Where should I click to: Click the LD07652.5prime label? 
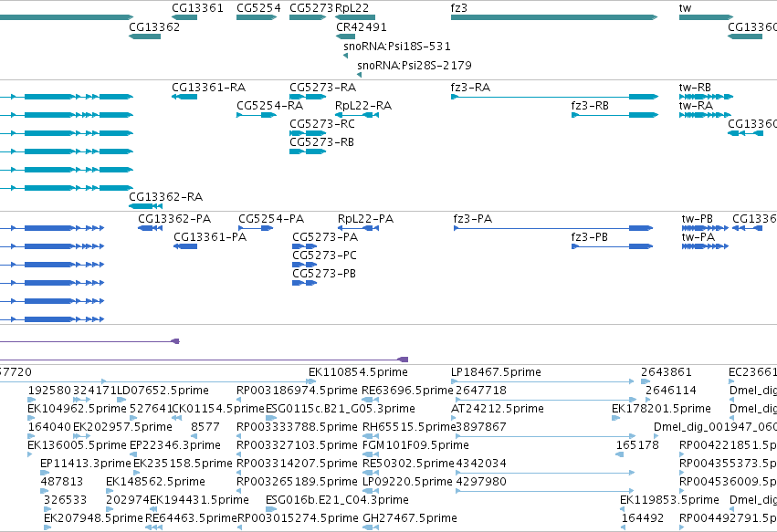(x=163, y=391)
